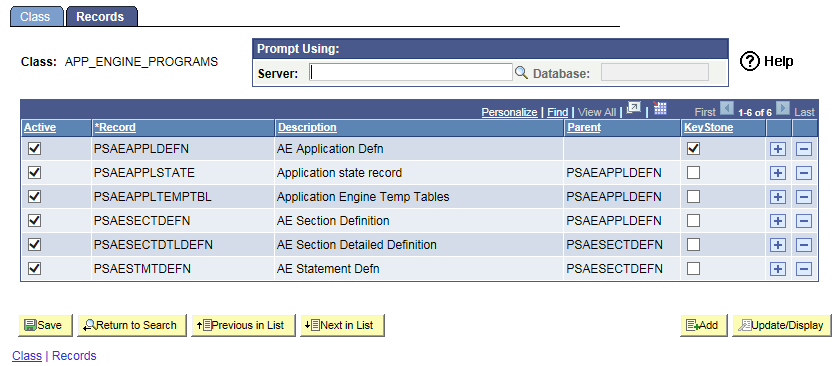
Task: Select the Records tab
Action: coord(101,16)
